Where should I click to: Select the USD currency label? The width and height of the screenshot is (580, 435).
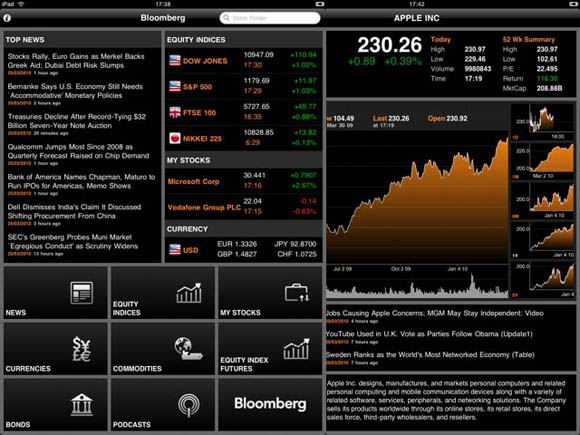190,250
